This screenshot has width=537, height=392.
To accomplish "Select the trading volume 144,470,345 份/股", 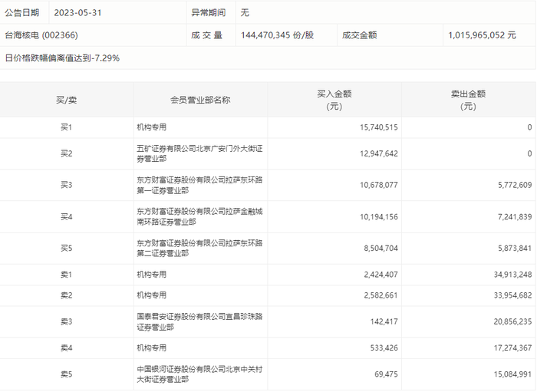I will (277, 35).
